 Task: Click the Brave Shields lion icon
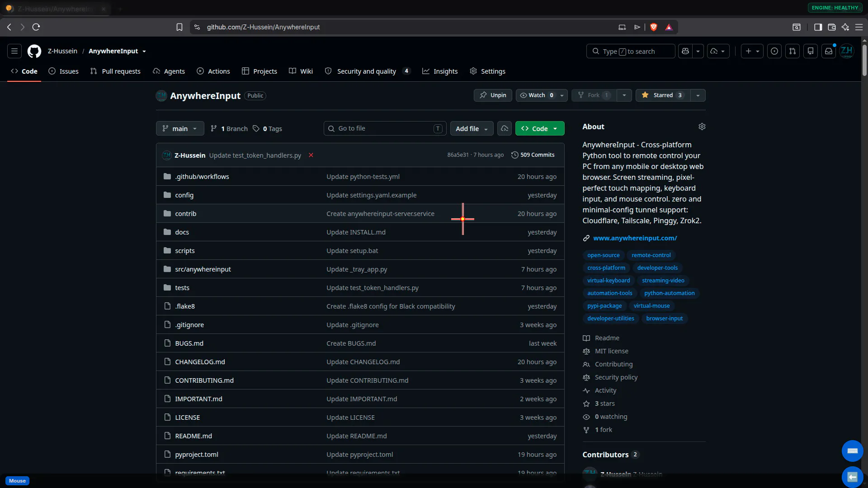653,27
